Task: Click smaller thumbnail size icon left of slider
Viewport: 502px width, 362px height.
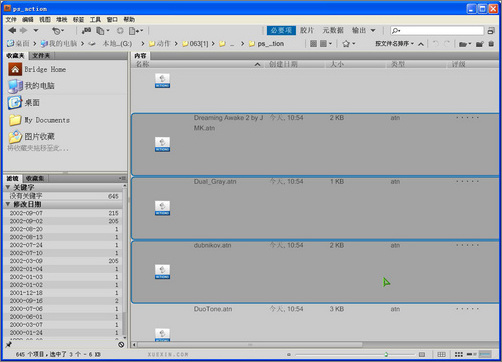Action: point(289,354)
